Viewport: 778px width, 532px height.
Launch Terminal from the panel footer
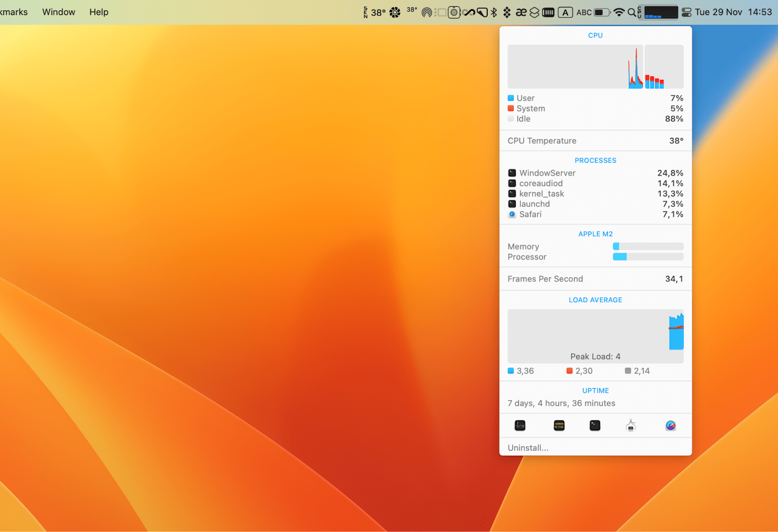point(595,426)
